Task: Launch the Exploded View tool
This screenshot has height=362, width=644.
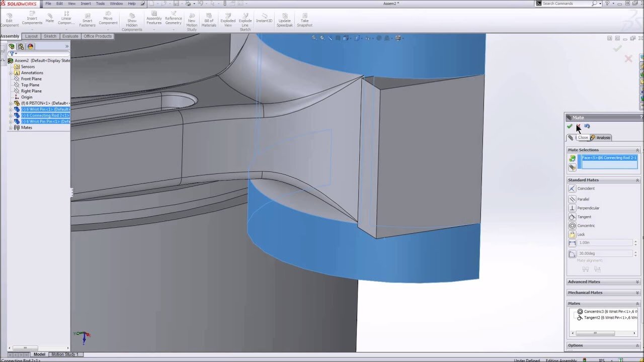Action: coord(227,19)
